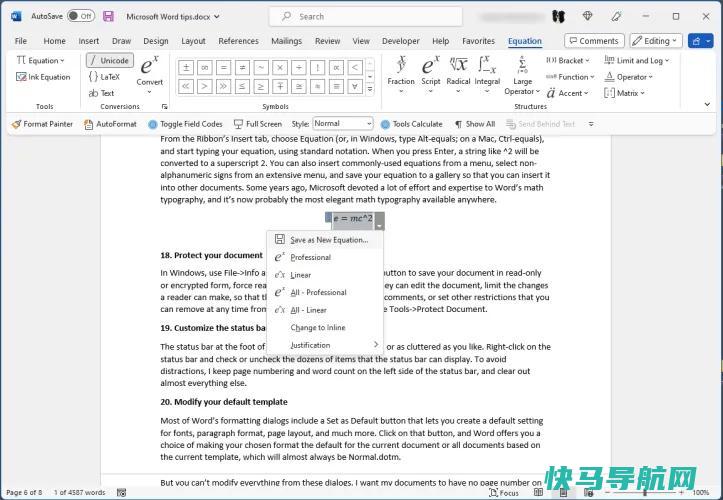Choose Save as New Equation
The height and width of the screenshot is (500, 723).
325,240
